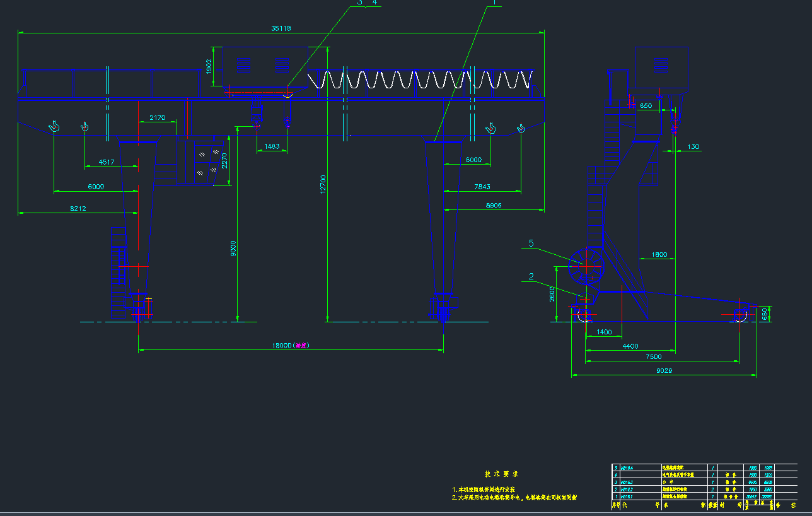Select the 35118 overall length dimension text
The image size is (812, 516).
(x=281, y=28)
